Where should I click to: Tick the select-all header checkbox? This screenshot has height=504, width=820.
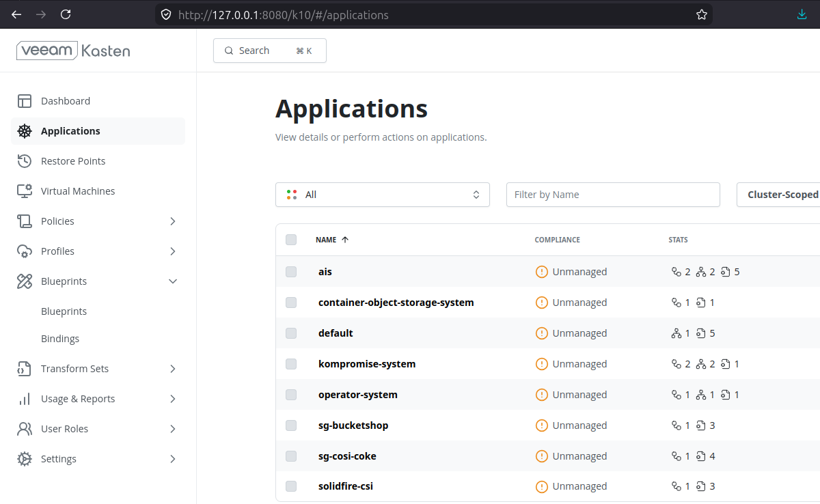[x=291, y=240]
